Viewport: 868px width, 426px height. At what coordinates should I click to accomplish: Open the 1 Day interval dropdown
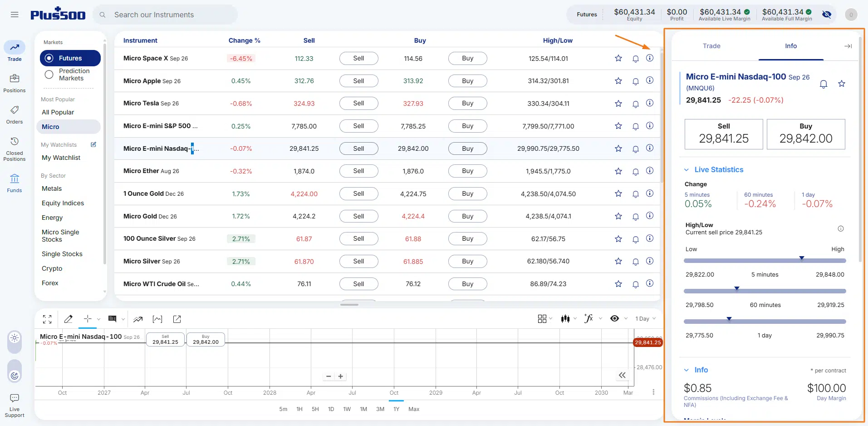coord(645,319)
